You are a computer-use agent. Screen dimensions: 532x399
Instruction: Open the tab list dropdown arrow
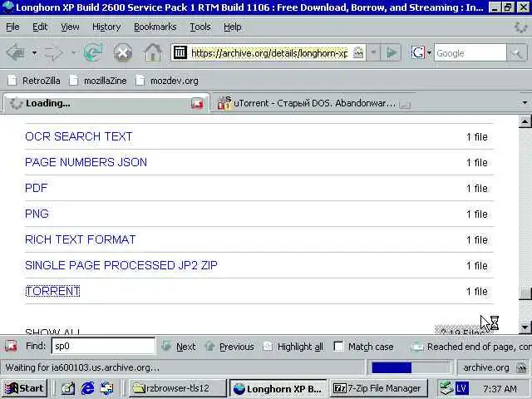[x=525, y=102]
